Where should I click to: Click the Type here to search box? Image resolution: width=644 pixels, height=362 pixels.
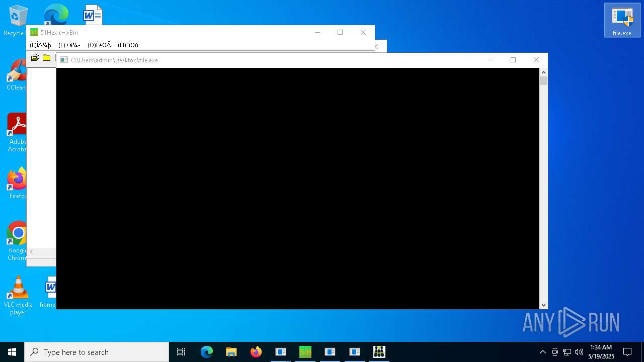click(x=97, y=352)
